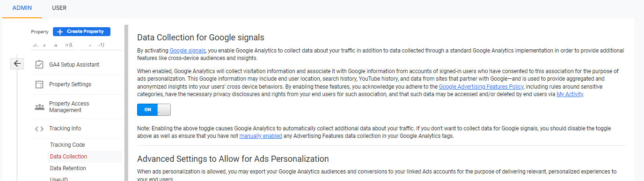
Task: Open the property selector dropdown
Action: point(76,45)
